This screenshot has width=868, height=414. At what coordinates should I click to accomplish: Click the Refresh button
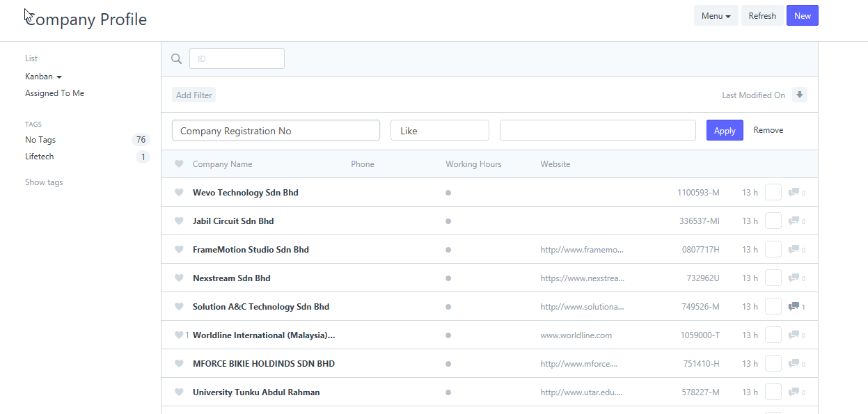(x=762, y=16)
